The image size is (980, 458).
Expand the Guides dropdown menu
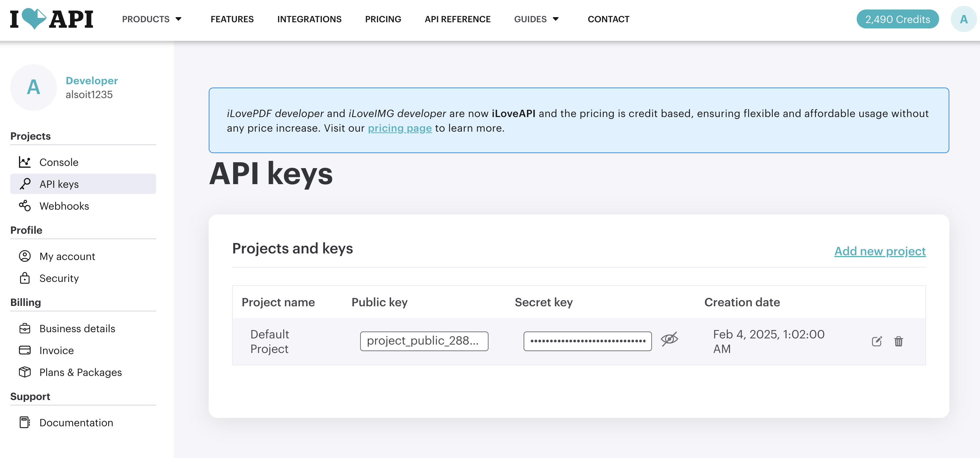[536, 19]
